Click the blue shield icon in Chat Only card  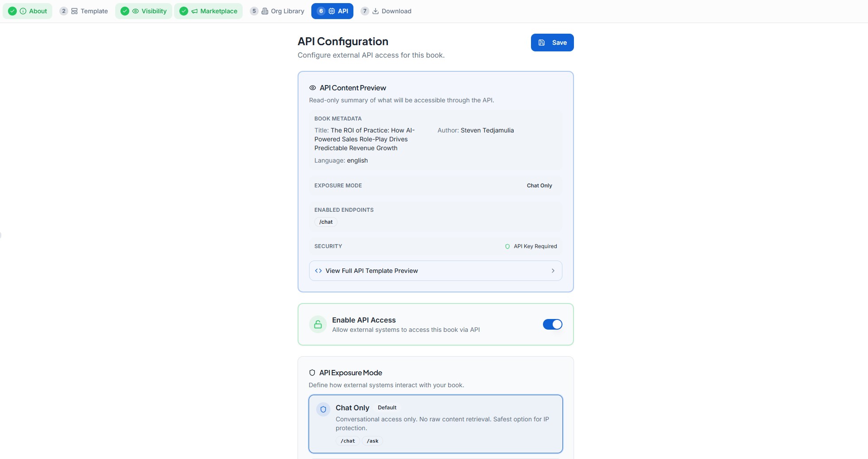click(323, 409)
